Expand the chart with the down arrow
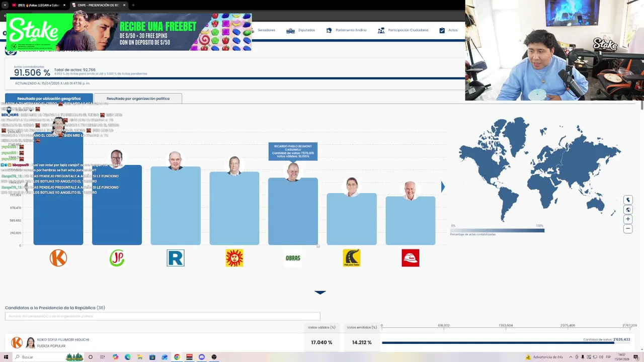Image resolution: width=644 pixels, height=362 pixels. [320, 292]
